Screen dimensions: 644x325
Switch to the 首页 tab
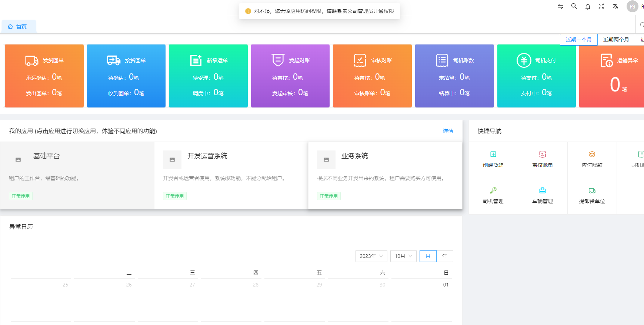coord(19,27)
